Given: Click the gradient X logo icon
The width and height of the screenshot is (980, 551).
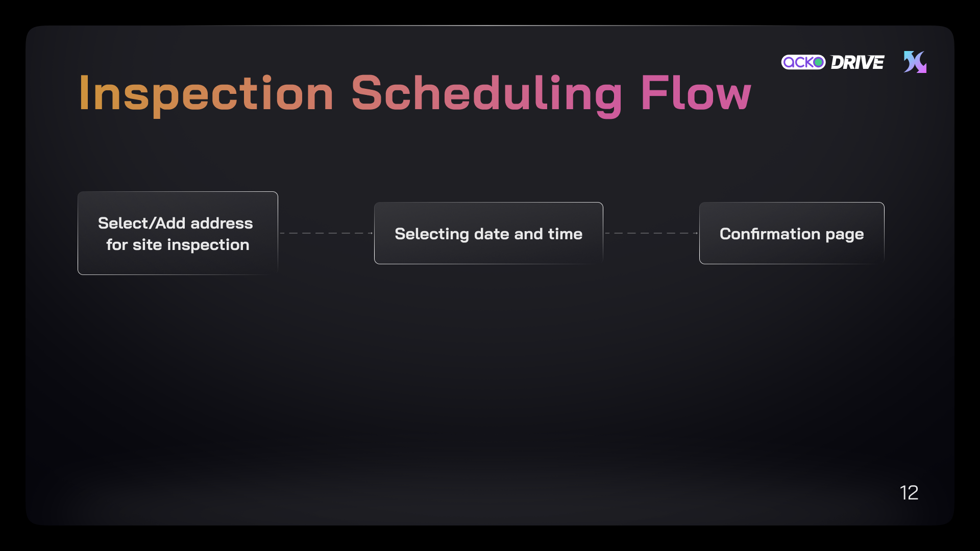Looking at the screenshot, I should (x=915, y=62).
